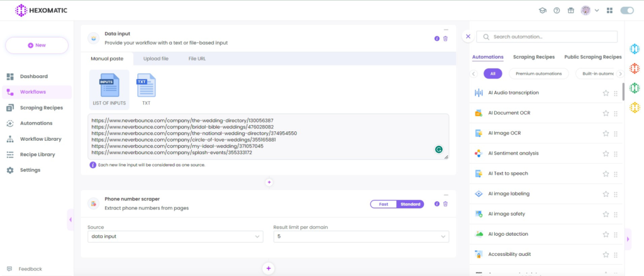Minimize the Data input card
The width and height of the screenshot is (644, 276).
point(446,30)
